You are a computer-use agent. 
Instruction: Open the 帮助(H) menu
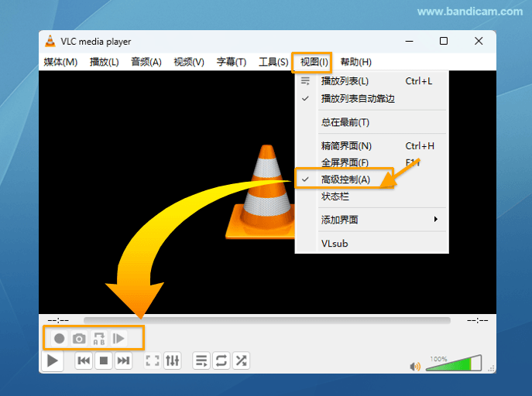356,62
